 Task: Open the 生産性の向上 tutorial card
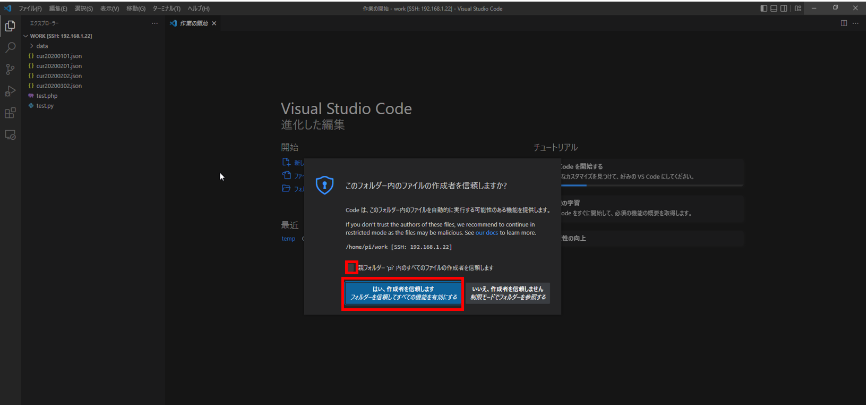(652, 238)
